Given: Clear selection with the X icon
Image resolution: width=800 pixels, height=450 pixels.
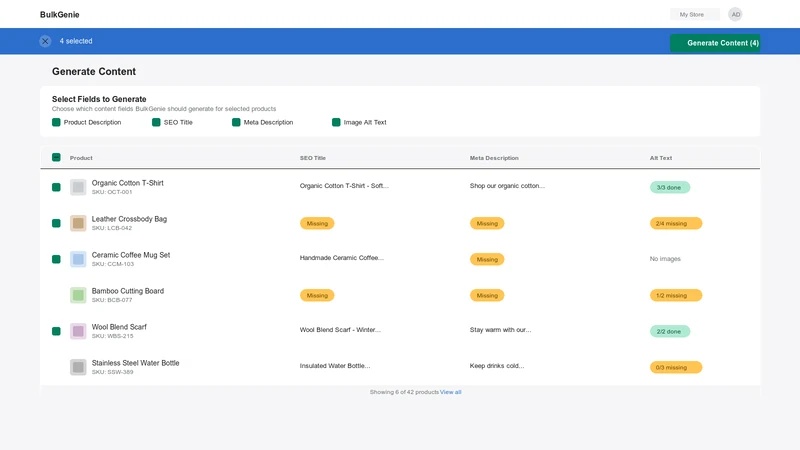Looking at the screenshot, I should (45, 41).
